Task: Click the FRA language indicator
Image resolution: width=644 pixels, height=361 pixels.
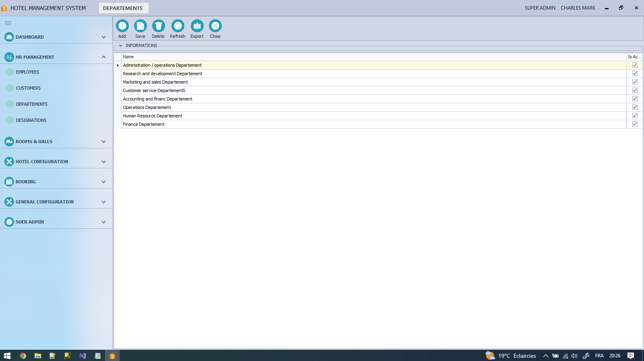Action: click(599, 356)
